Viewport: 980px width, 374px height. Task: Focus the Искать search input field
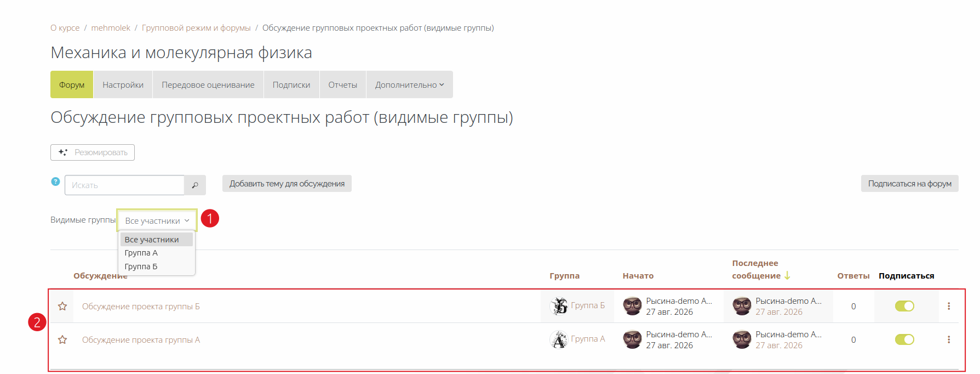[x=124, y=185]
